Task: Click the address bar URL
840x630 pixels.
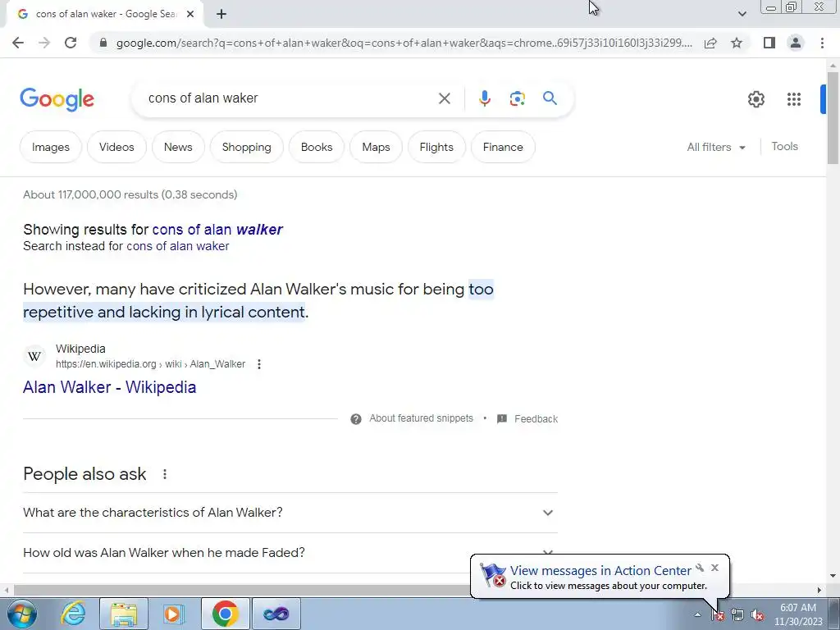Action: coord(404,43)
